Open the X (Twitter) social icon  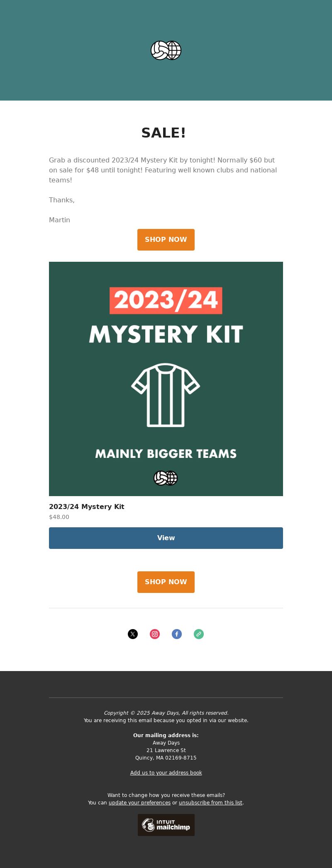pos(133,634)
